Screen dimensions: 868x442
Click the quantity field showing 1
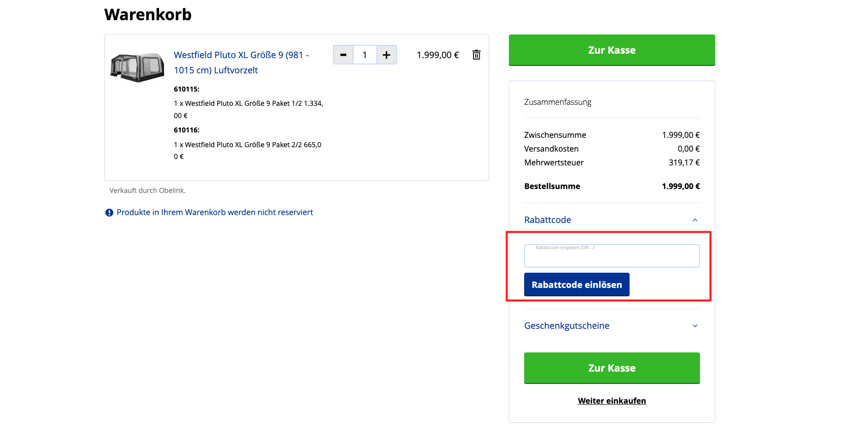click(x=365, y=55)
